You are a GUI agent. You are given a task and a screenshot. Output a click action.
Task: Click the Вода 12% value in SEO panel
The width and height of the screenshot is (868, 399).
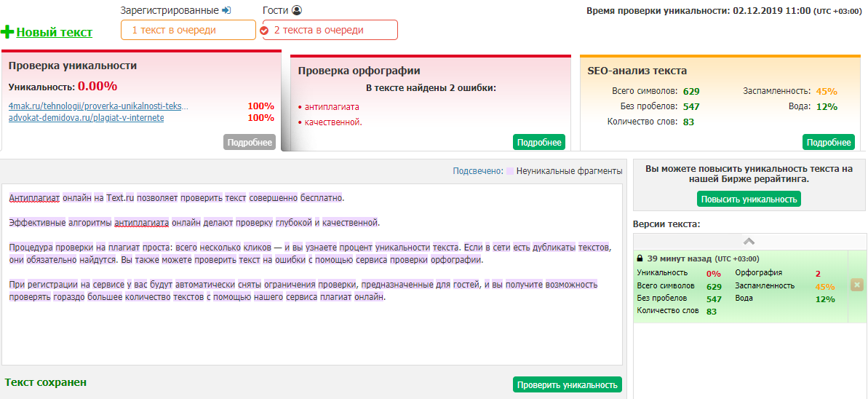[826, 106]
